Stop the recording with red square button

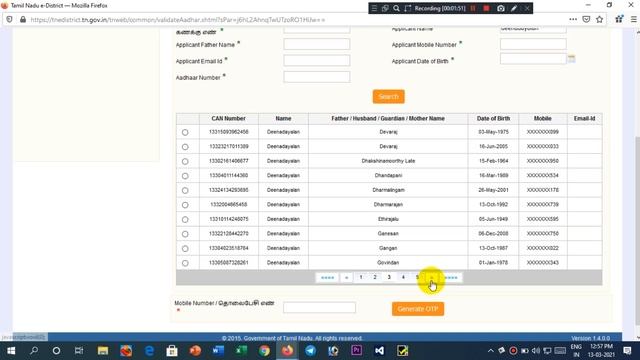click(x=486, y=8)
